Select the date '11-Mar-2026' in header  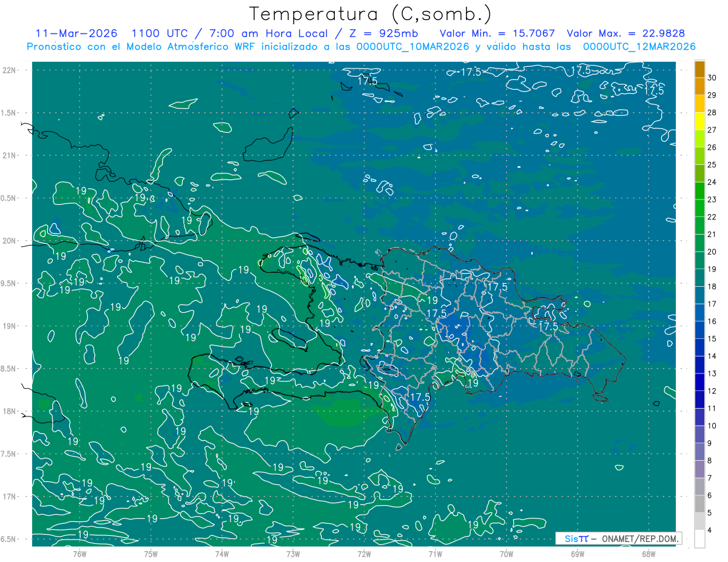(x=76, y=33)
